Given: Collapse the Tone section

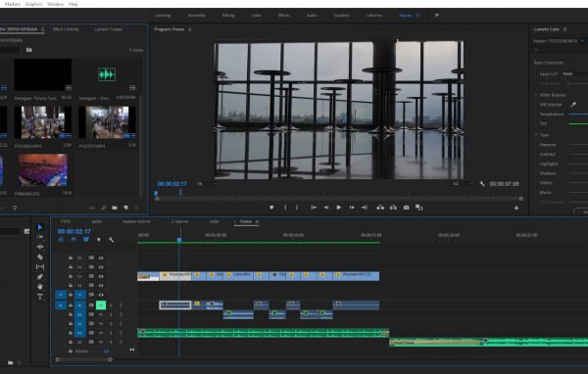Looking at the screenshot, I should 536,135.
